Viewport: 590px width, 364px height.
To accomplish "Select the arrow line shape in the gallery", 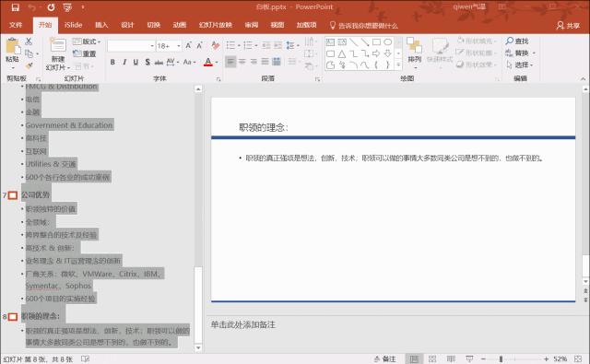I will tap(365, 41).
